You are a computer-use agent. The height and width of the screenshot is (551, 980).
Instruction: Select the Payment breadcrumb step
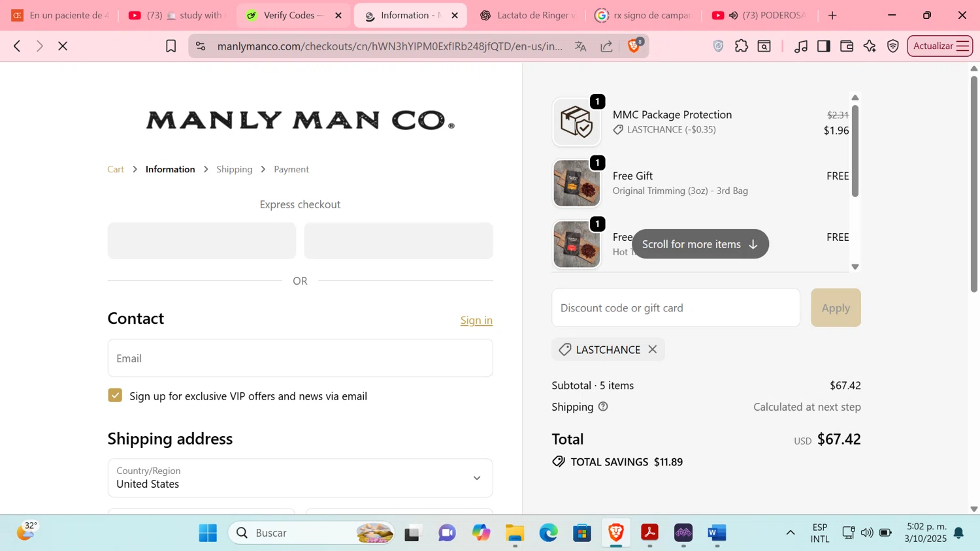click(291, 169)
